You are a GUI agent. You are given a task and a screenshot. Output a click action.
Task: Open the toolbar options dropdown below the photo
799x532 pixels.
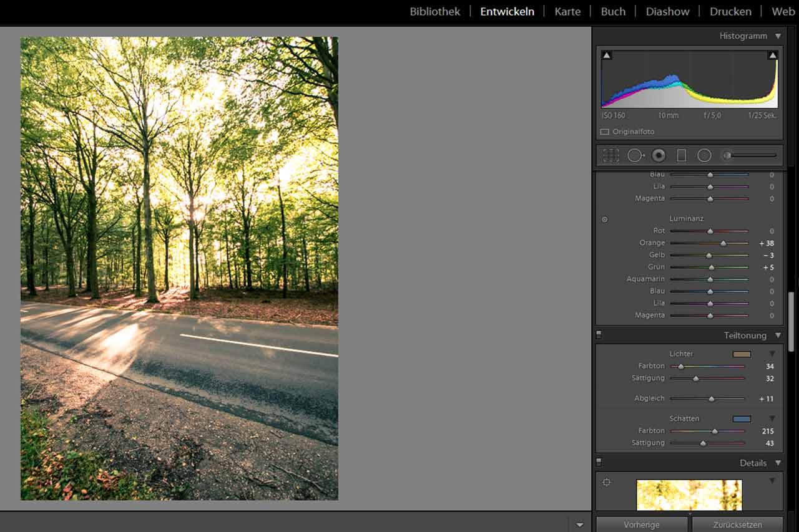coord(580,525)
